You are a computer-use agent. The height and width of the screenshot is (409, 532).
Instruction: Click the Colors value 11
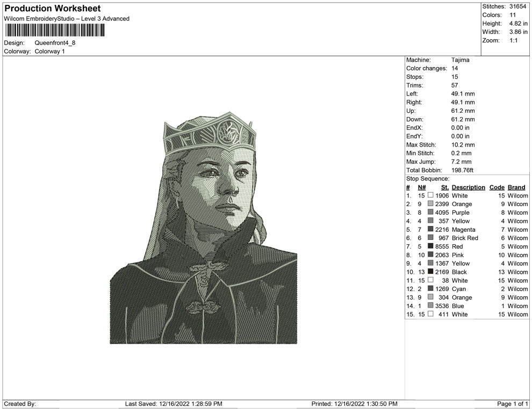coord(513,15)
